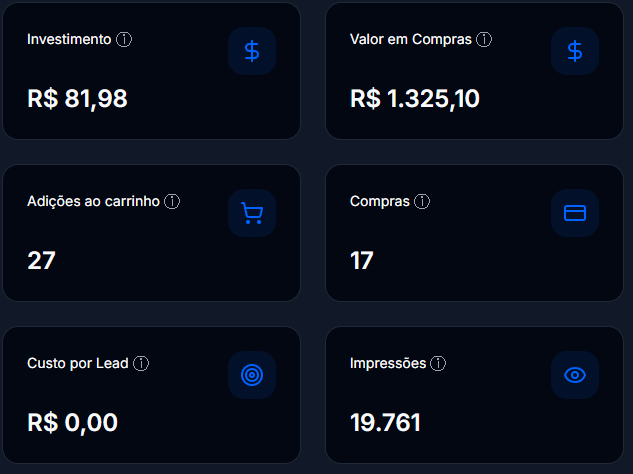Viewport: 633px width, 474px height.
Task: Click the info icon beside Impressões
Action: pyautogui.click(x=439, y=364)
